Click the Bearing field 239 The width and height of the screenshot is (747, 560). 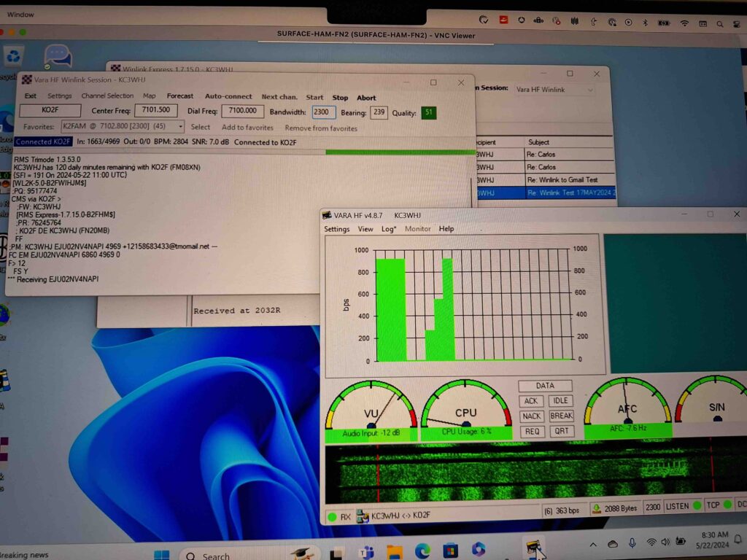[379, 113]
